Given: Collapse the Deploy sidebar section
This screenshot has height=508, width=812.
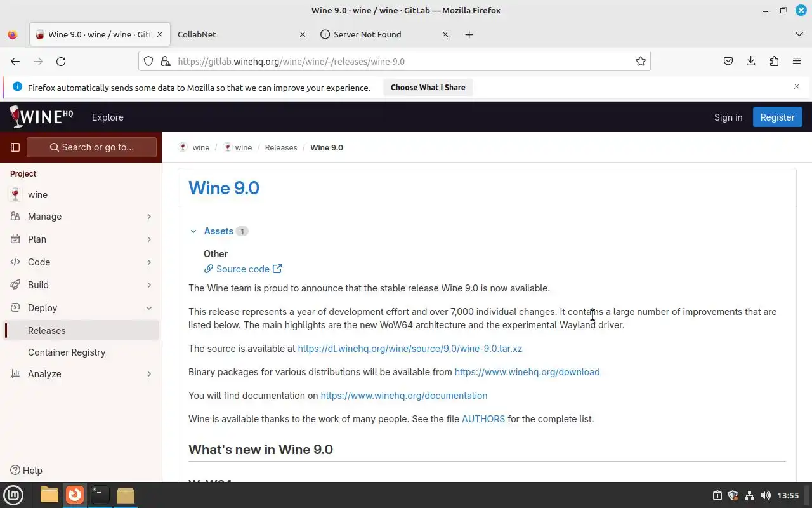Looking at the screenshot, I should click(x=81, y=308).
